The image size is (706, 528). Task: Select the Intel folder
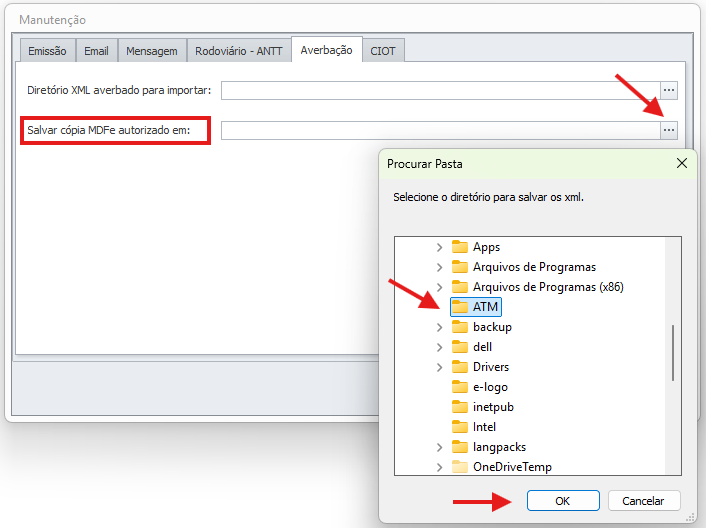(484, 427)
